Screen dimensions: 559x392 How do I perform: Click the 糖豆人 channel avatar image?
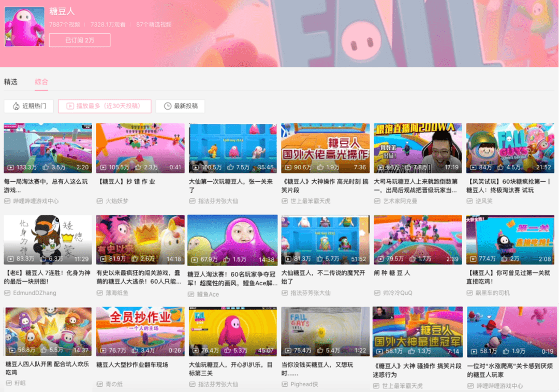pyautogui.click(x=24, y=27)
